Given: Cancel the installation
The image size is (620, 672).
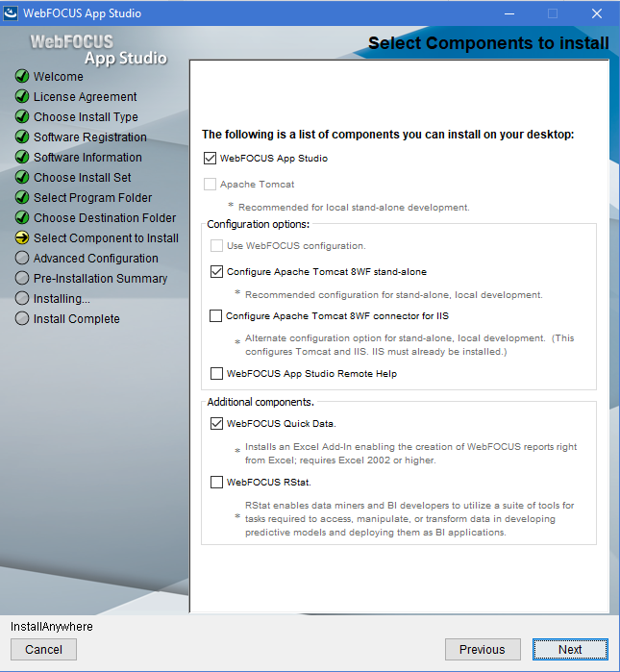Looking at the screenshot, I should pyautogui.click(x=43, y=649).
